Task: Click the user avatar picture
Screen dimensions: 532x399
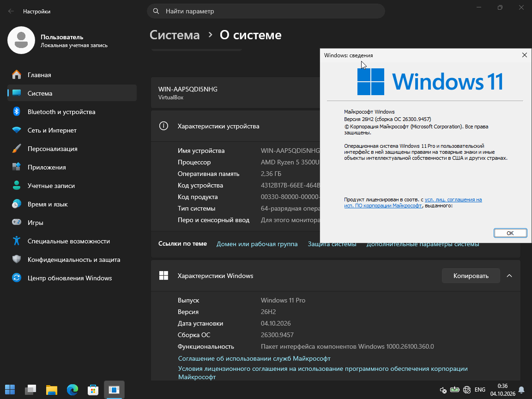Action: tap(21, 40)
